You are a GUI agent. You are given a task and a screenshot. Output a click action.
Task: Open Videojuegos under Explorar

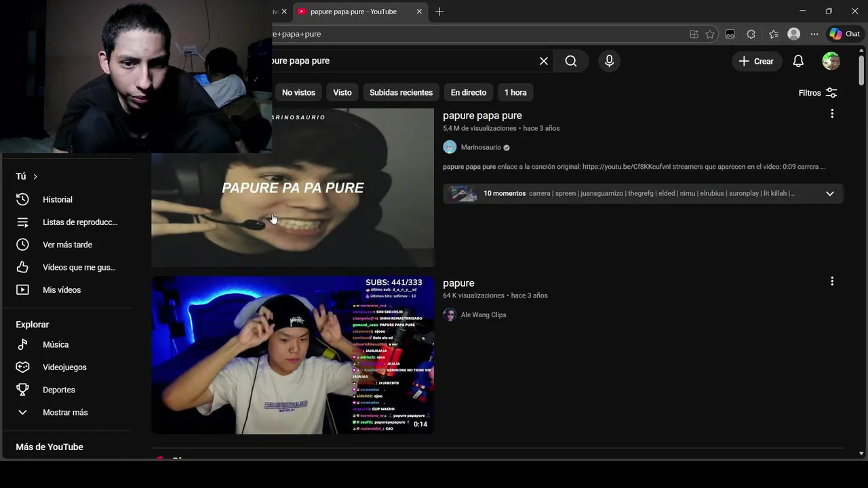(x=66, y=367)
